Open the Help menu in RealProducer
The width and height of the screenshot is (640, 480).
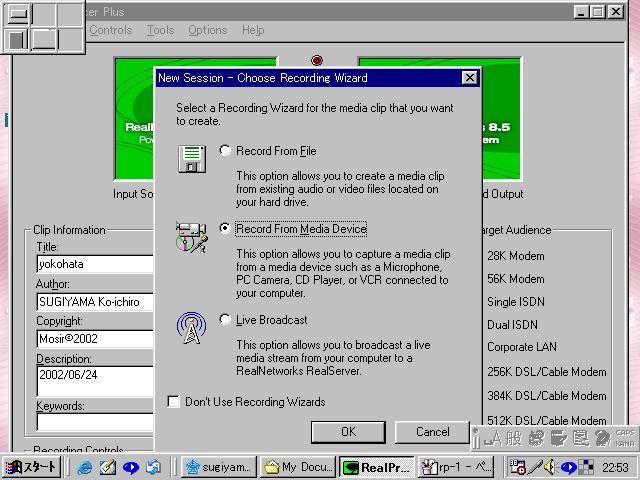253,30
